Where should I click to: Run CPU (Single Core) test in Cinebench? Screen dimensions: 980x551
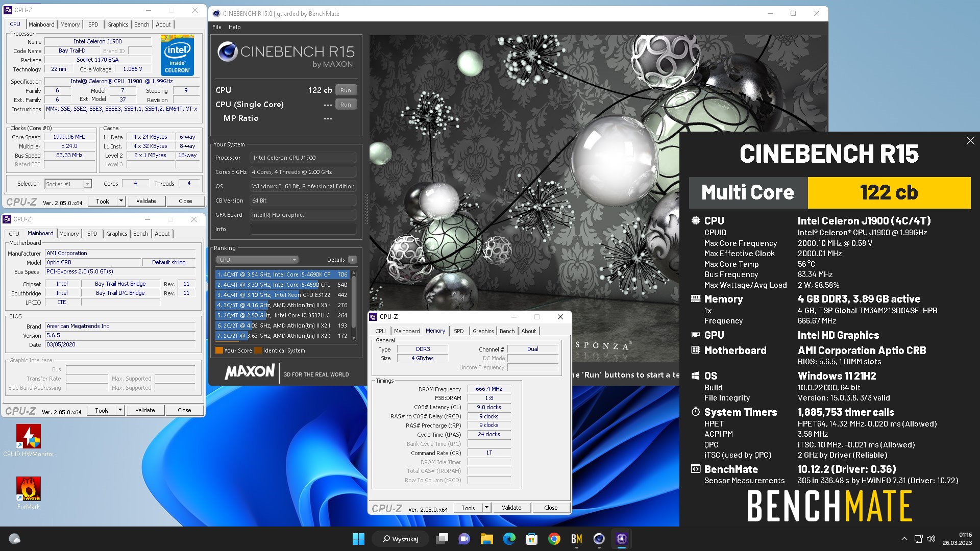pos(346,105)
